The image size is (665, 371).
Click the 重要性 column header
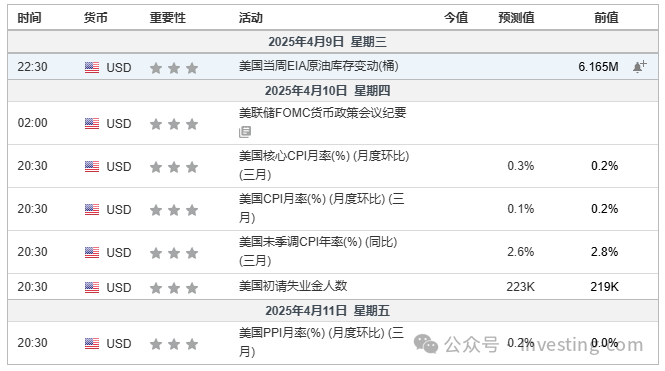pyautogui.click(x=168, y=18)
